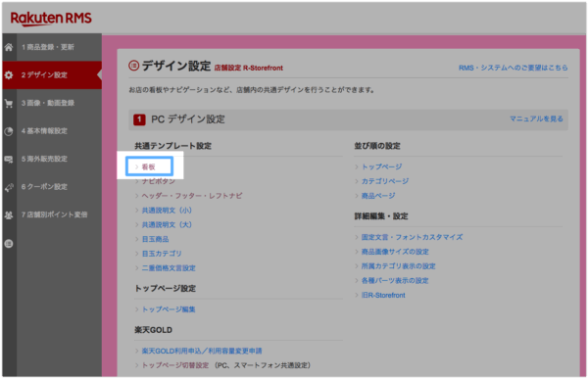This screenshot has width=588, height=379.
Task: Click 共通テンプレート設定 heading
Action: coord(172,146)
